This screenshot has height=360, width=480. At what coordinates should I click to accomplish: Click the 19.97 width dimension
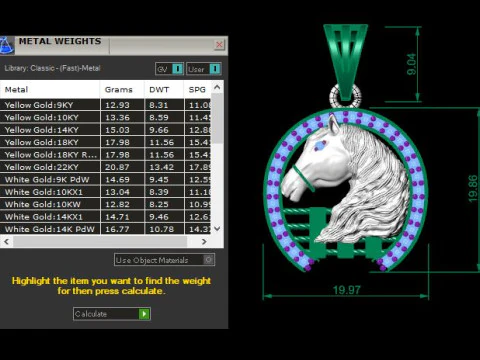coord(347,290)
